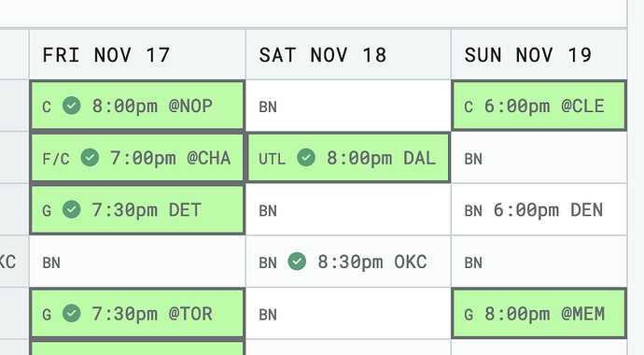The image size is (644, 355).
Task: Click checkmark icon in 7:00pm @CHA cell
Action: [x=90, y=157]
